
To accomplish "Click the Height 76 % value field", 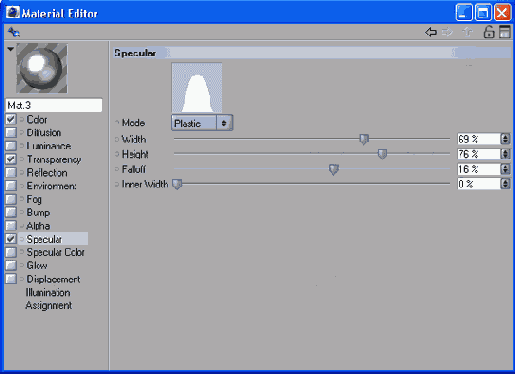I will click(x=479, y=154).
